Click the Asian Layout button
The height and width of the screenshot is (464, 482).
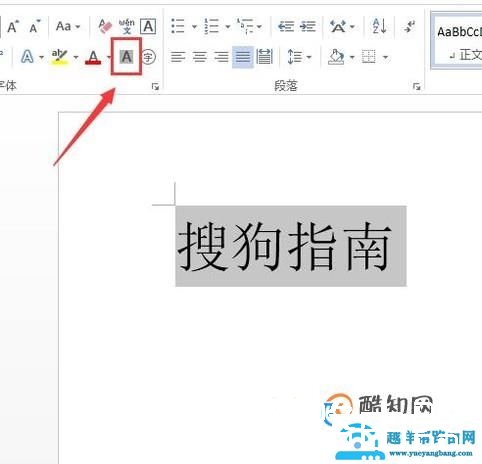pos(338,26)
